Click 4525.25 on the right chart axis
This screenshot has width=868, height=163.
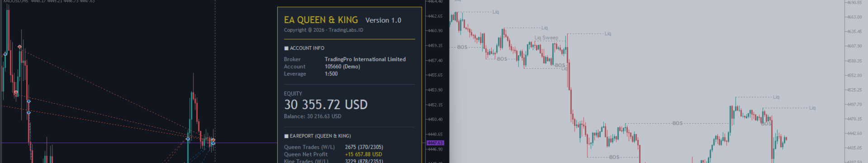[x=854, y=90]
